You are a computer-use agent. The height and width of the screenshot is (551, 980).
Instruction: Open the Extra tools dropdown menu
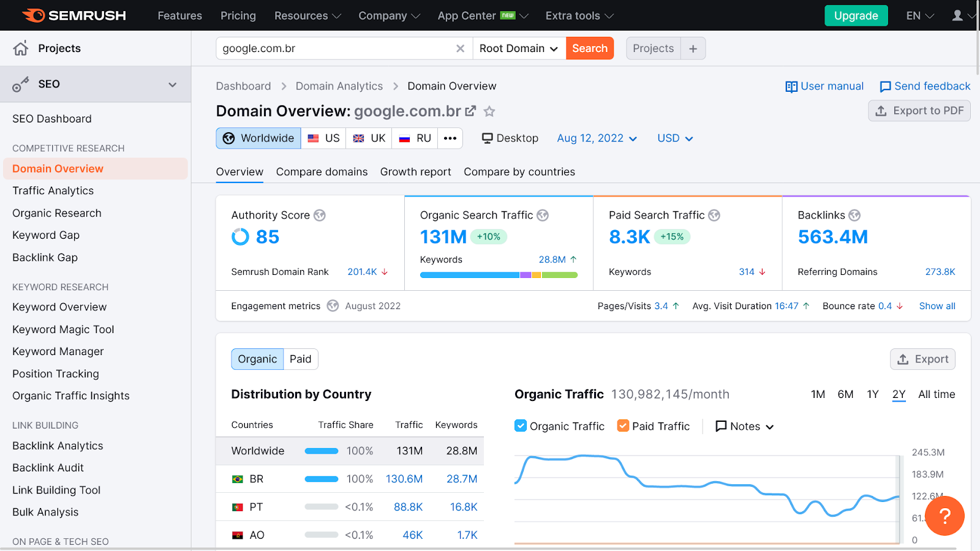(579, 16)
